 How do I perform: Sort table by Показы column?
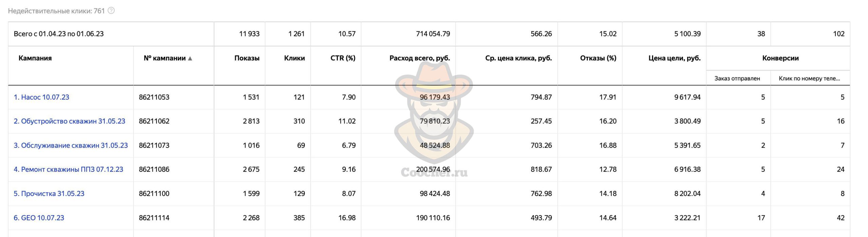pos(246,58)
